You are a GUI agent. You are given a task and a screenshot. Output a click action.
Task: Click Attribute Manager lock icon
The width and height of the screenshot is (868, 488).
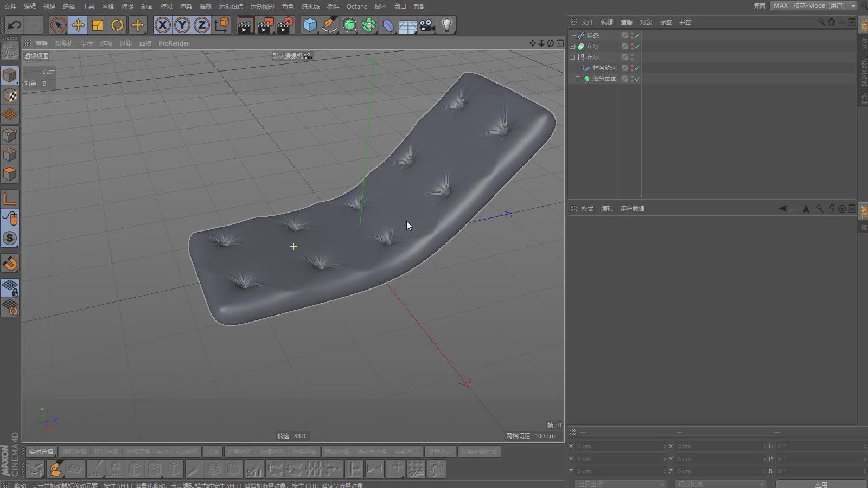pyautogui.click(x=832, y=209)
